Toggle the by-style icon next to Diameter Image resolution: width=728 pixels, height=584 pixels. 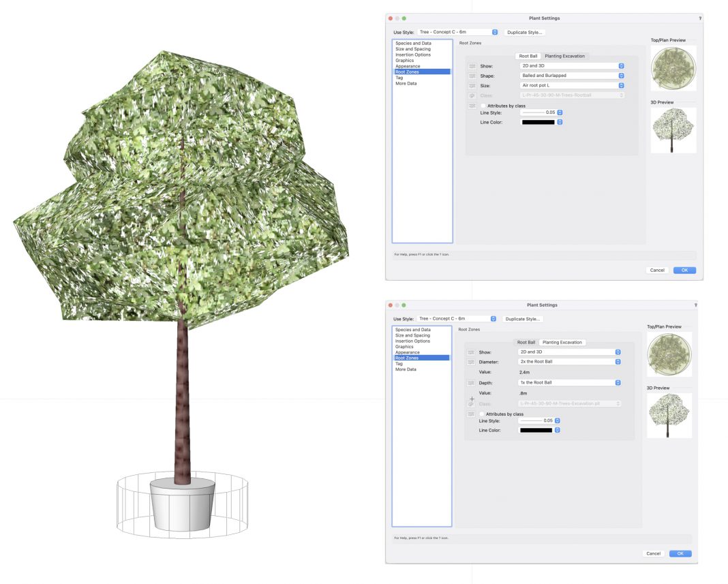470,362
